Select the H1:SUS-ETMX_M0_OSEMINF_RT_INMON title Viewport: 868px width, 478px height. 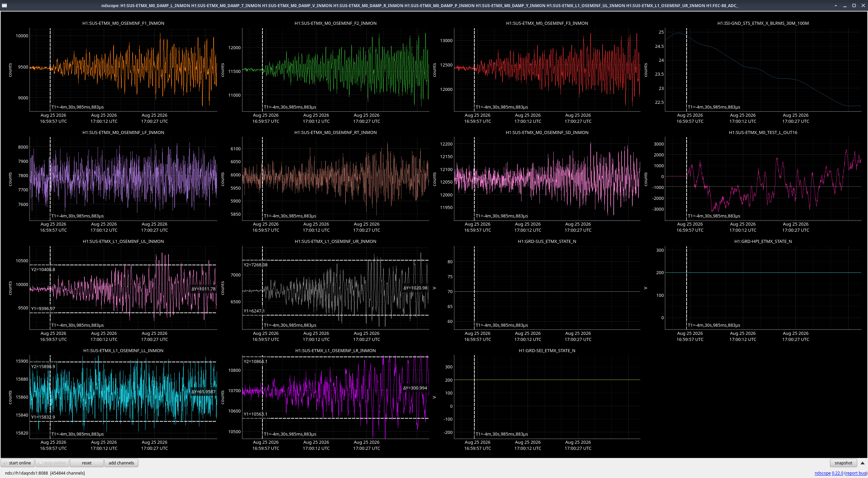point(336,133)
